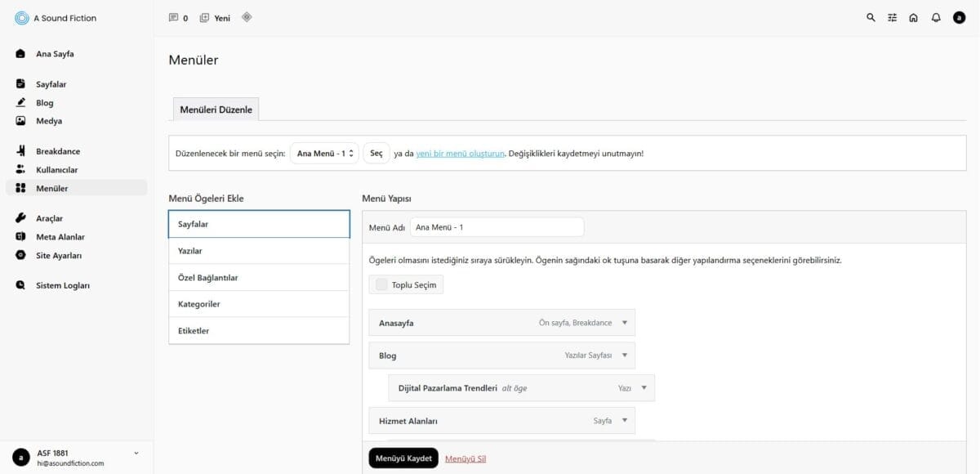Image resolution: width=980 pixels, height=474 pixels.
Task: Open the ASF 1881 account chevron
Action: 136,453
